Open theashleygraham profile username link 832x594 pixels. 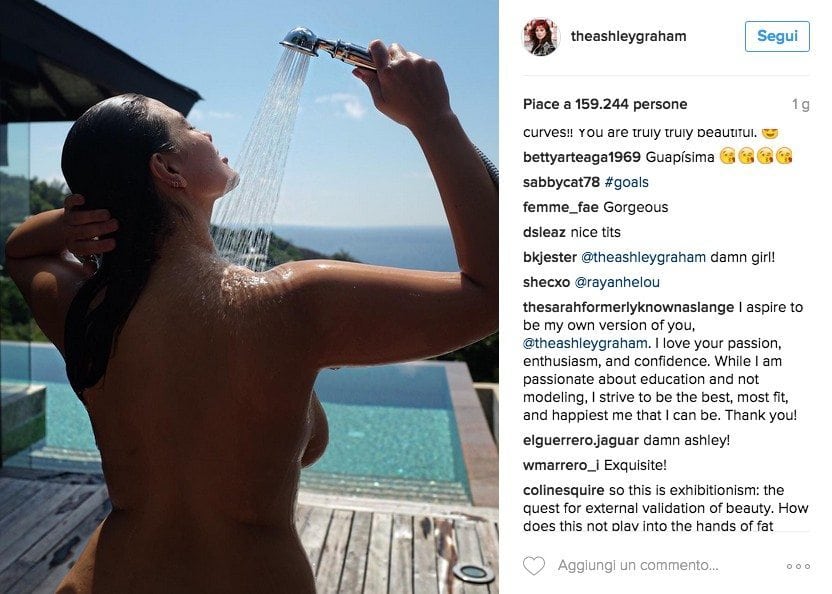628,36
